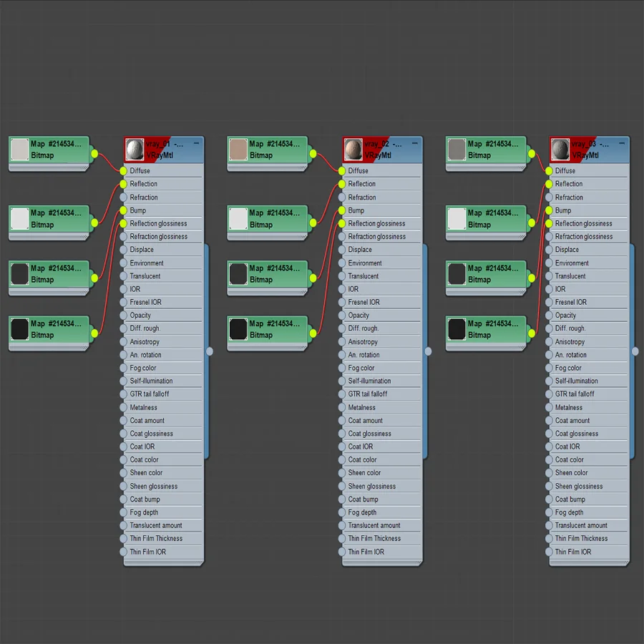Viewport: 644px width, 644px height.
Task: Click the Reflection input socket on vray_01
Action: [x=123, y=184]
